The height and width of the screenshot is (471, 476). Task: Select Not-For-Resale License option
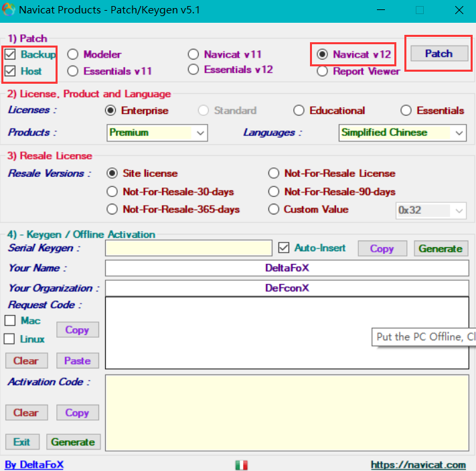tap(274, 174)
